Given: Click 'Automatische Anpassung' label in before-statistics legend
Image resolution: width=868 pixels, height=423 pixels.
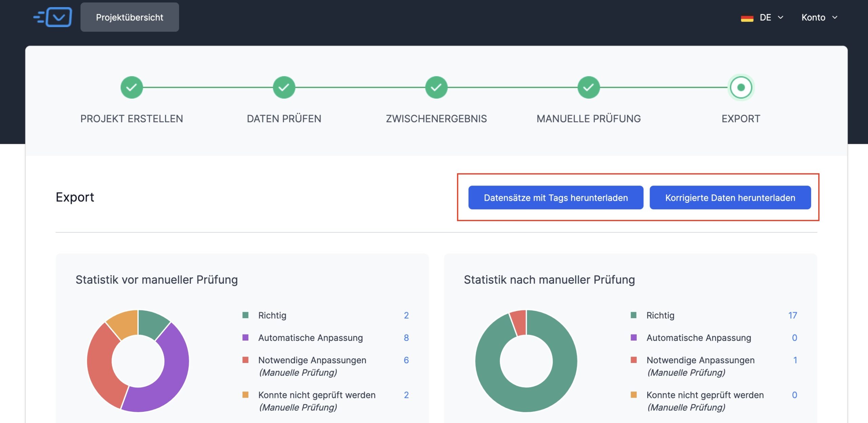Looking at the screenshot, I should pos(311,338).
